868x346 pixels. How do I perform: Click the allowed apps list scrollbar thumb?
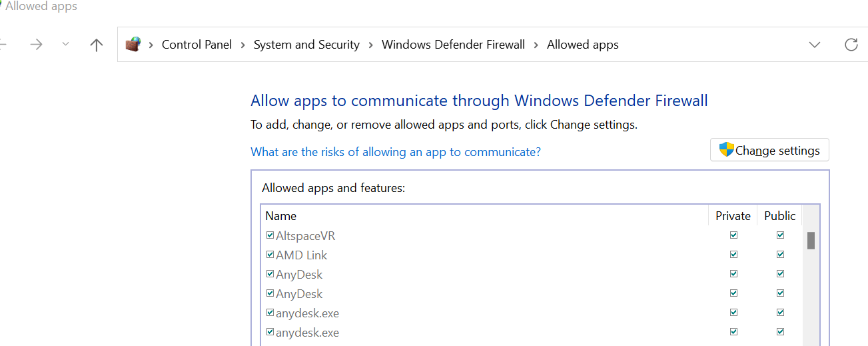coord(811,240)
